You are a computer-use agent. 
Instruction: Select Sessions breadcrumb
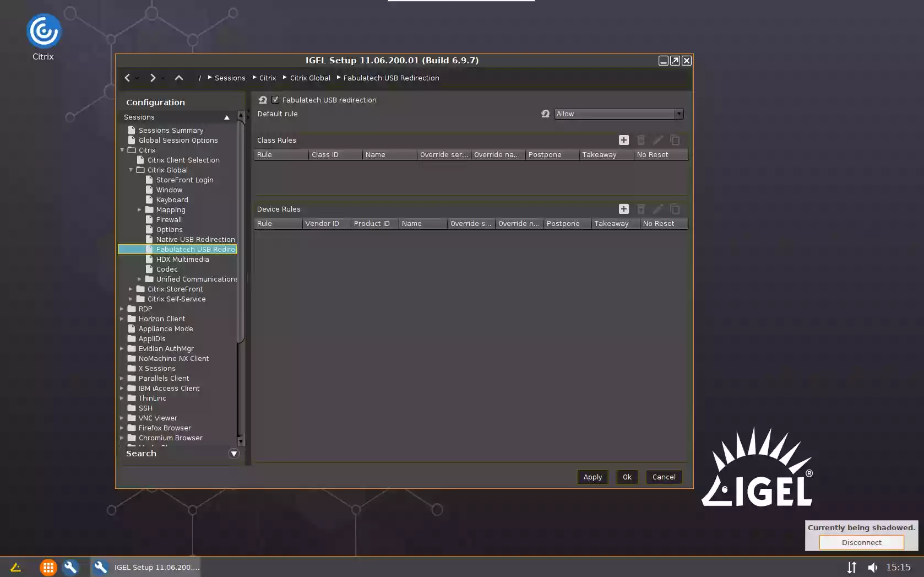pos(230,78)
